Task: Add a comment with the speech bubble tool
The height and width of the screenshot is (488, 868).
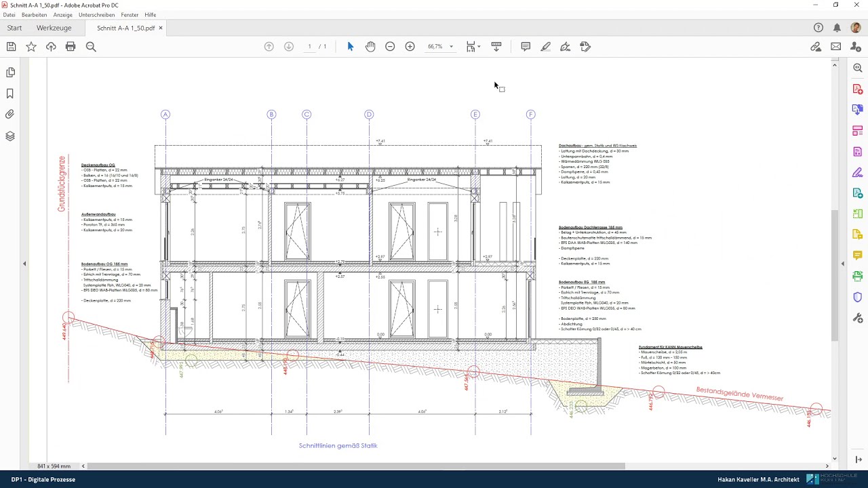Action: [x=526, y=47]
